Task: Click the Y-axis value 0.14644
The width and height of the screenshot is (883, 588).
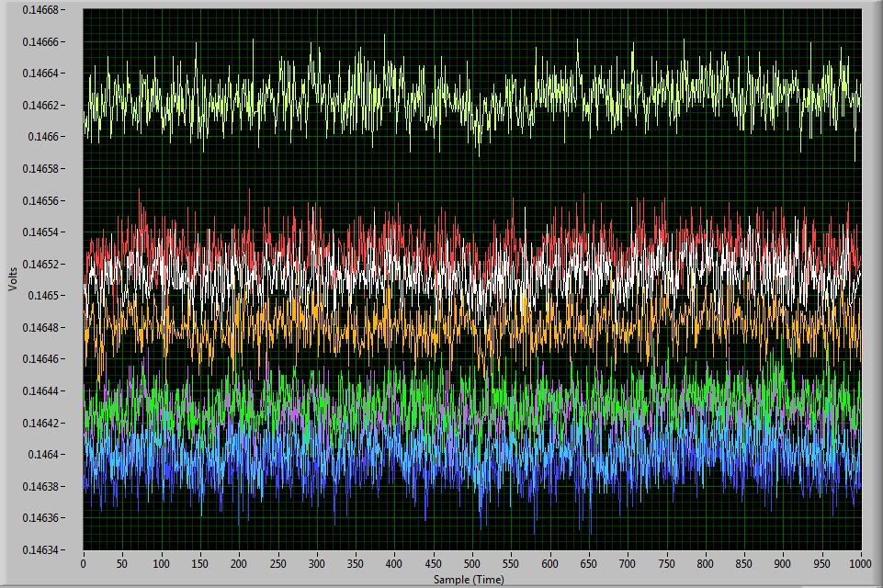Action: (40, 390)
